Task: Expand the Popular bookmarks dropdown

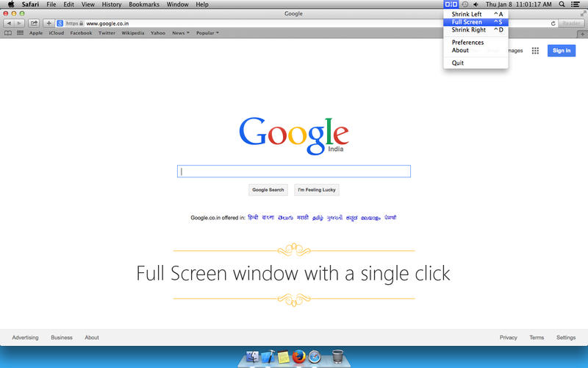Action: [x=207, y=33]
